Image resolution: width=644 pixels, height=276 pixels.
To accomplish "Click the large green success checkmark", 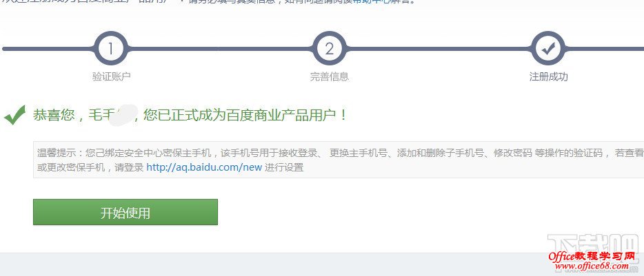I will coord(14,115).
